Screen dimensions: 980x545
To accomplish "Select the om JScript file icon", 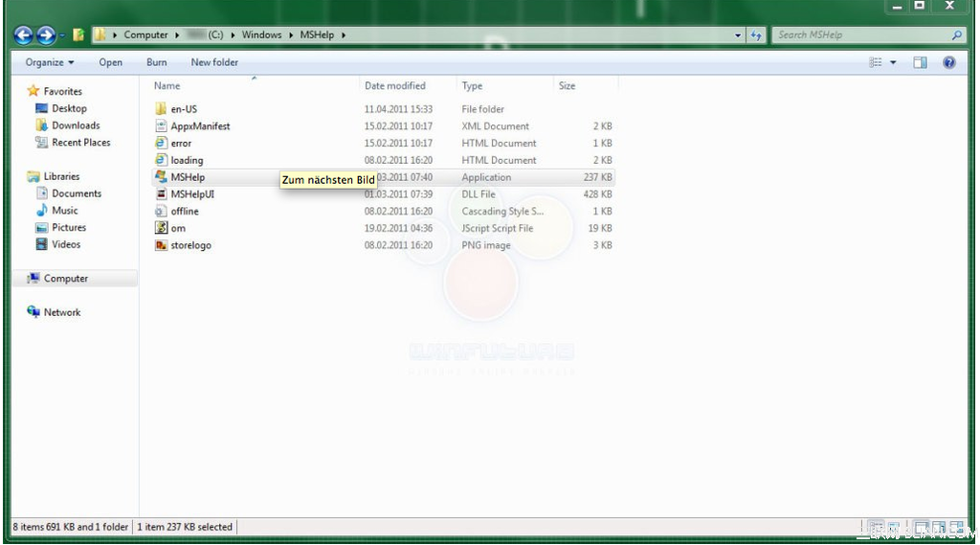I will 161,228.
